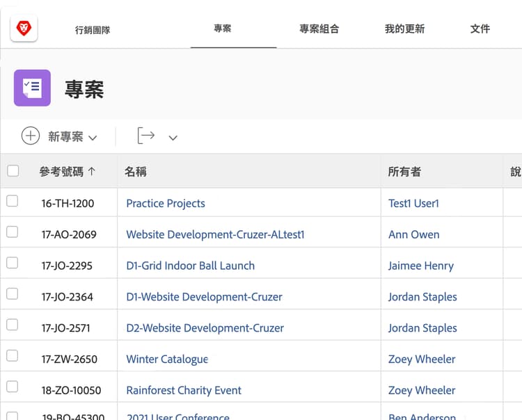Image resolution: width=522 pixels, height=420 pixels.
Task: Check the 17-AO-2069 row checkbox
Action: (13, 232)
